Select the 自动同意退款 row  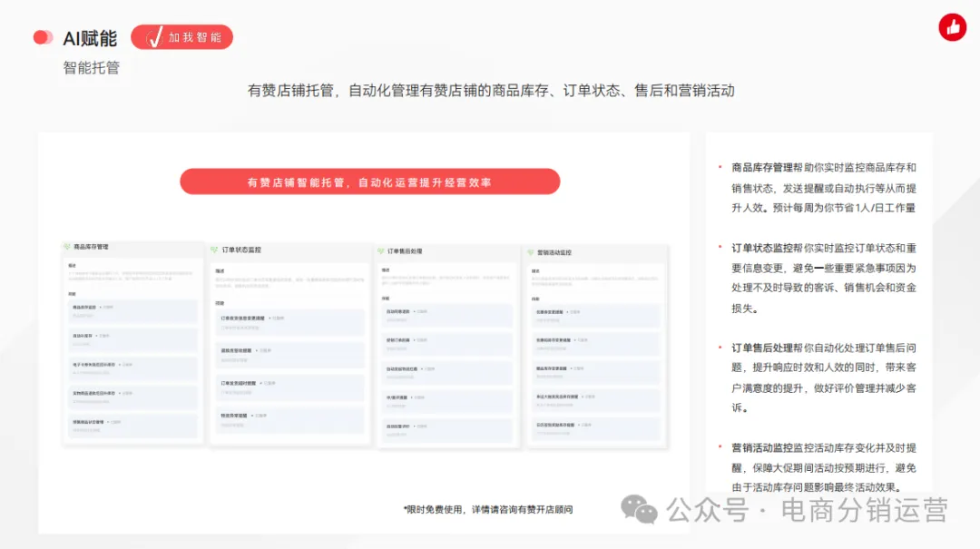(446, 315)
